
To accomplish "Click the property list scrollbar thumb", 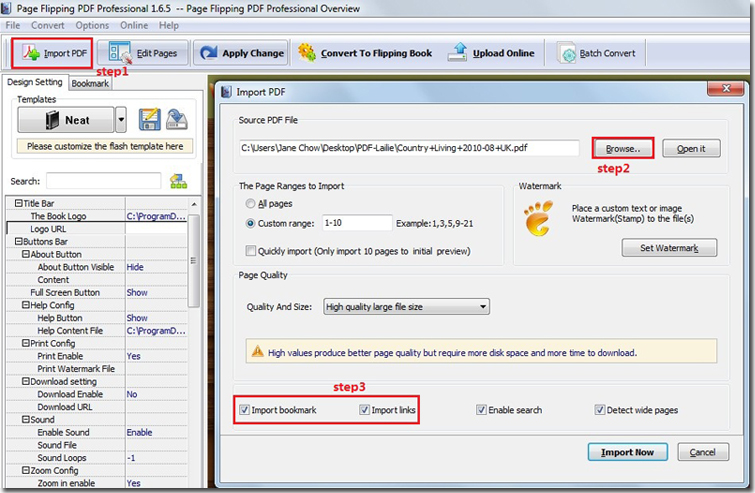I will coord(194,260).
